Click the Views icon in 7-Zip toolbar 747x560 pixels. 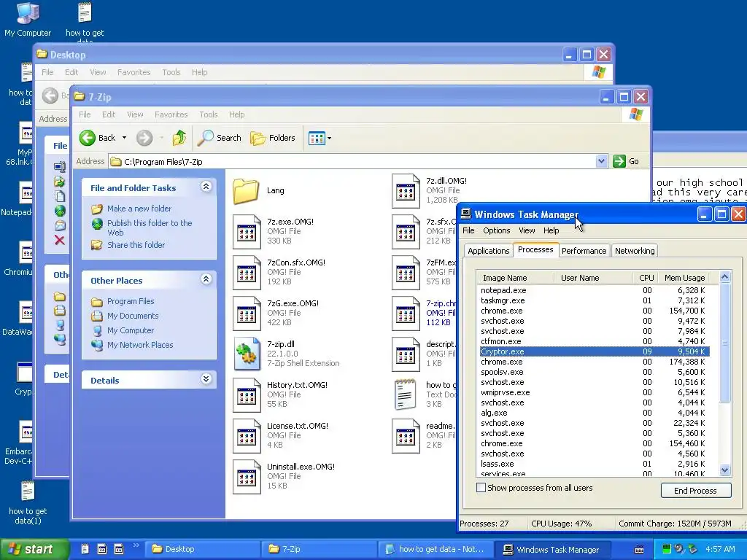pyautogui.click(x=317, y=138)
